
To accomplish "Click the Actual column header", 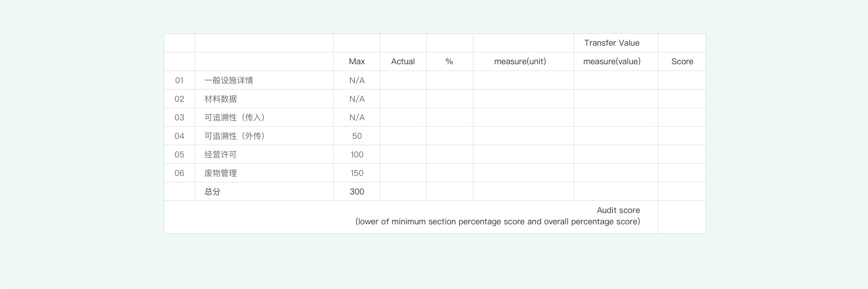I will click(403, 62).
